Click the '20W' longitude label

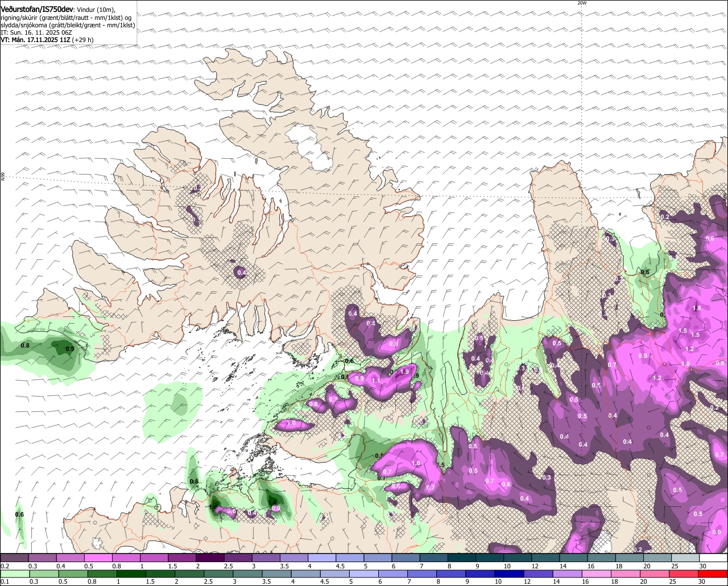pos(582,3)
